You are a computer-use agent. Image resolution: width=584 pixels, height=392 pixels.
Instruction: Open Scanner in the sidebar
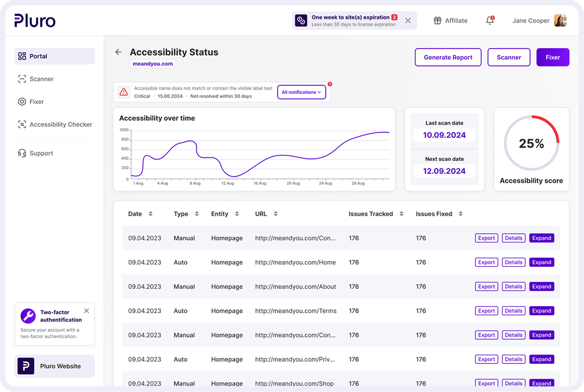click(42, 79)
